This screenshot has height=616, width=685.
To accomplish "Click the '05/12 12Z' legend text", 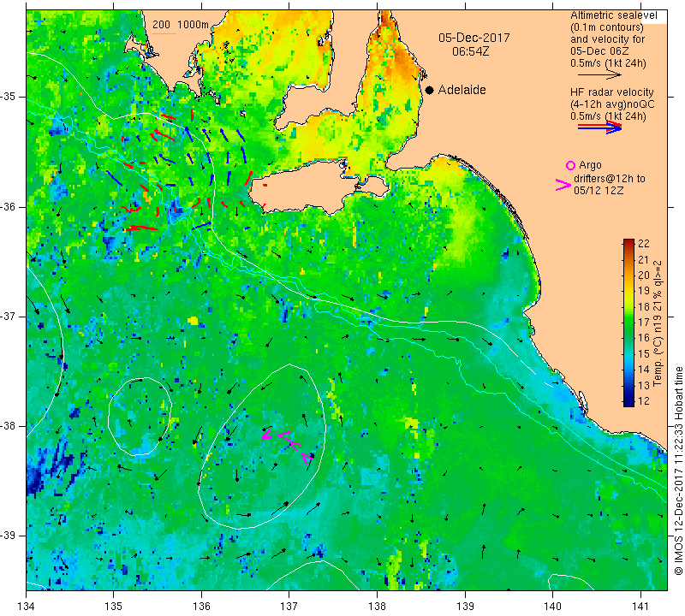I will [599, 191].
